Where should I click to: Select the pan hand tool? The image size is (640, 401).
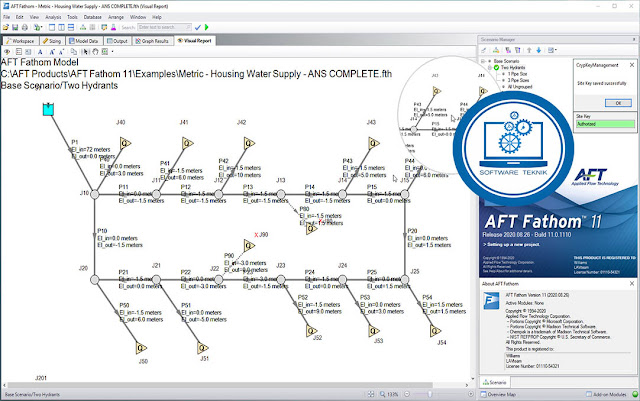95,52
